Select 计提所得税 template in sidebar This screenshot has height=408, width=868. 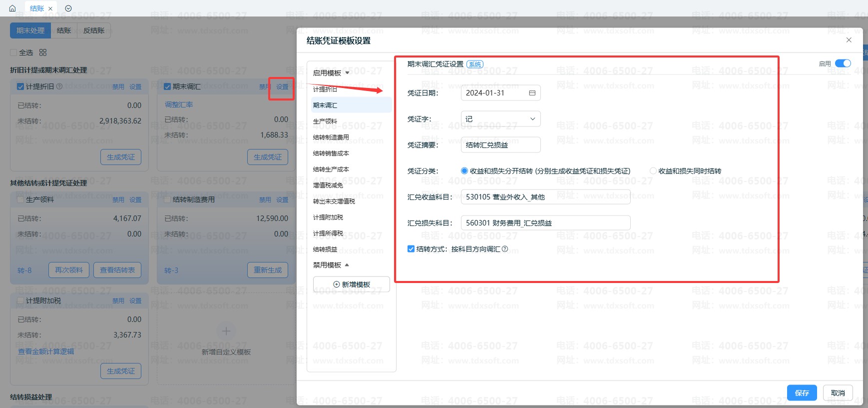328,233
